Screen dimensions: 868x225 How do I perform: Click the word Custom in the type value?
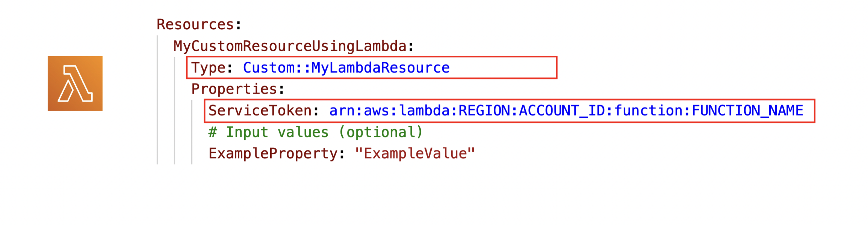click(x=269, y=68)
